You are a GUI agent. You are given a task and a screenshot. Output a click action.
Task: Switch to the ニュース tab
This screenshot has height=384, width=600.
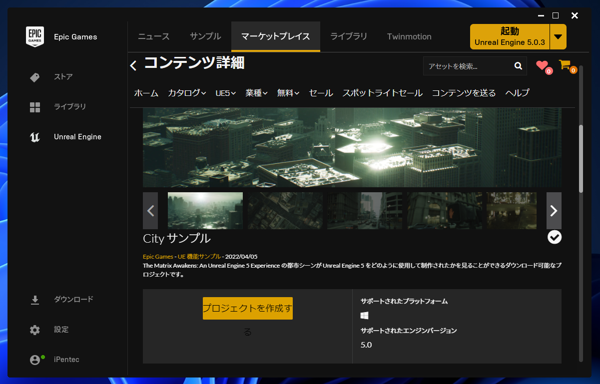(154, 37)
